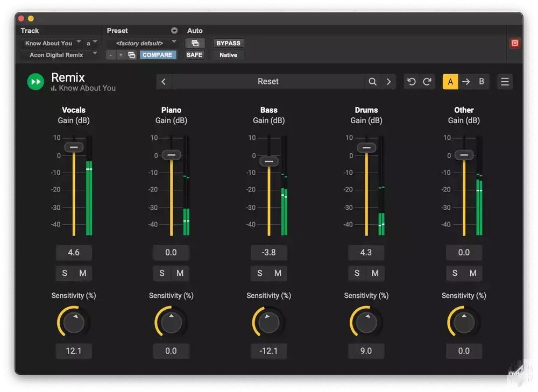Click the Piano gain fader handle
Screen dimensions: 538x392
(171, 155)
